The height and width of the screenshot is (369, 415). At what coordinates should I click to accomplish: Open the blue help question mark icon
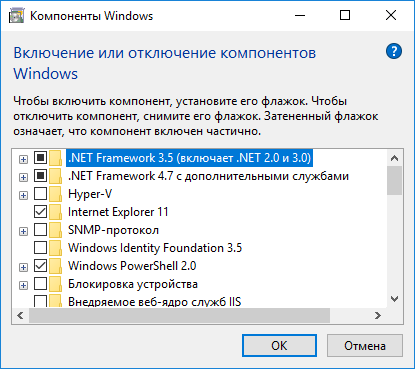click(x=394, y=51)
